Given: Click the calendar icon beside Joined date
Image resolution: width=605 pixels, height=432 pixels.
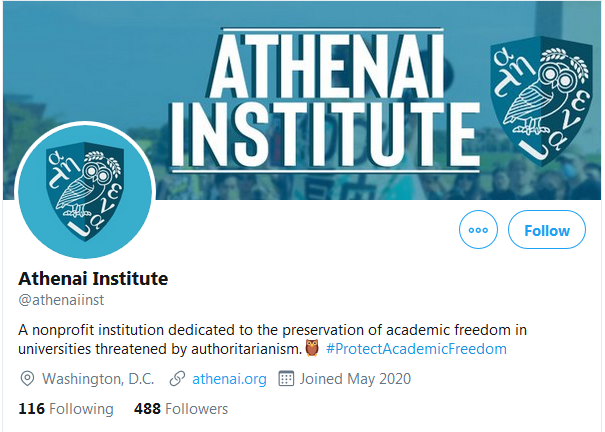Looking at the screenshot, I should 285,379.
